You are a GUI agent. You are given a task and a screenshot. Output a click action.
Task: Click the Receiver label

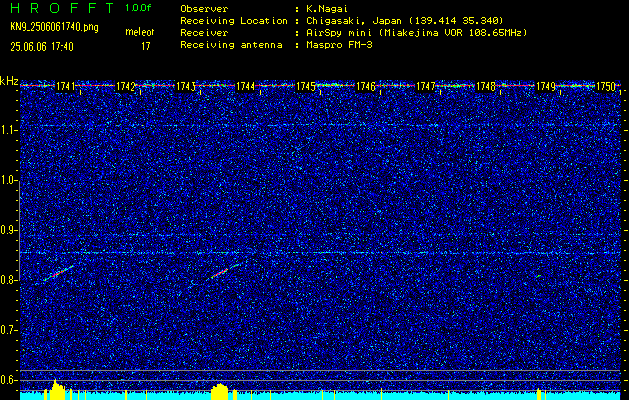[x=204, y=33]
